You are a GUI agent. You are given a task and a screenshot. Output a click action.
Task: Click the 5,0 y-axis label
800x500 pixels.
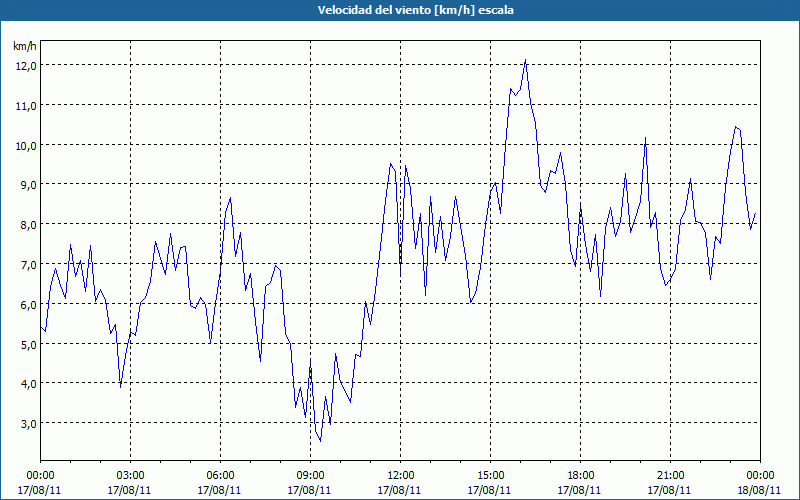point(28,344)
